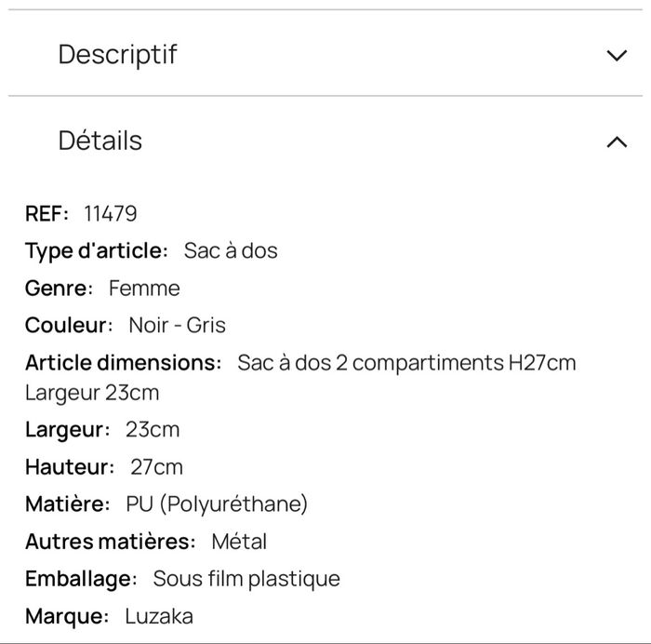Select the PU (Polyuréthane) material value
651x644 pixels.
click(x=217, y=504)
